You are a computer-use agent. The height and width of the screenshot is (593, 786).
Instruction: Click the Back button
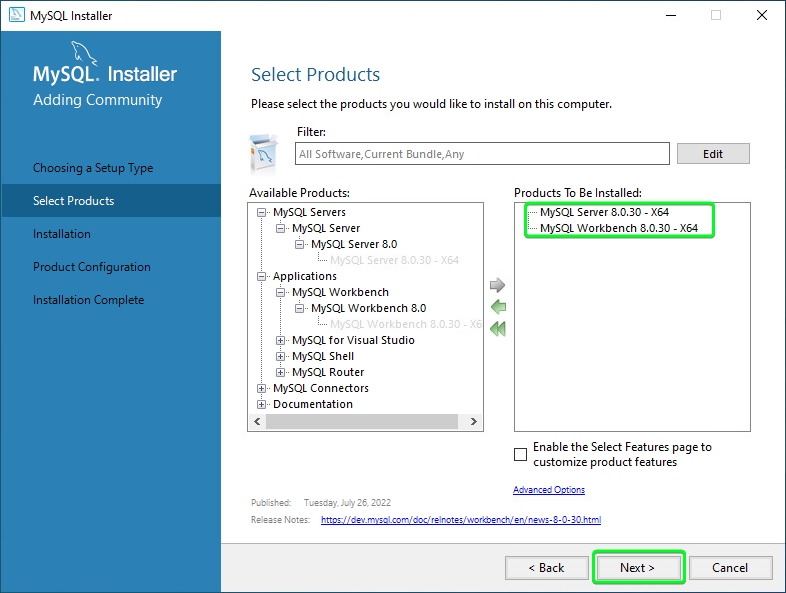pos(546,568)
